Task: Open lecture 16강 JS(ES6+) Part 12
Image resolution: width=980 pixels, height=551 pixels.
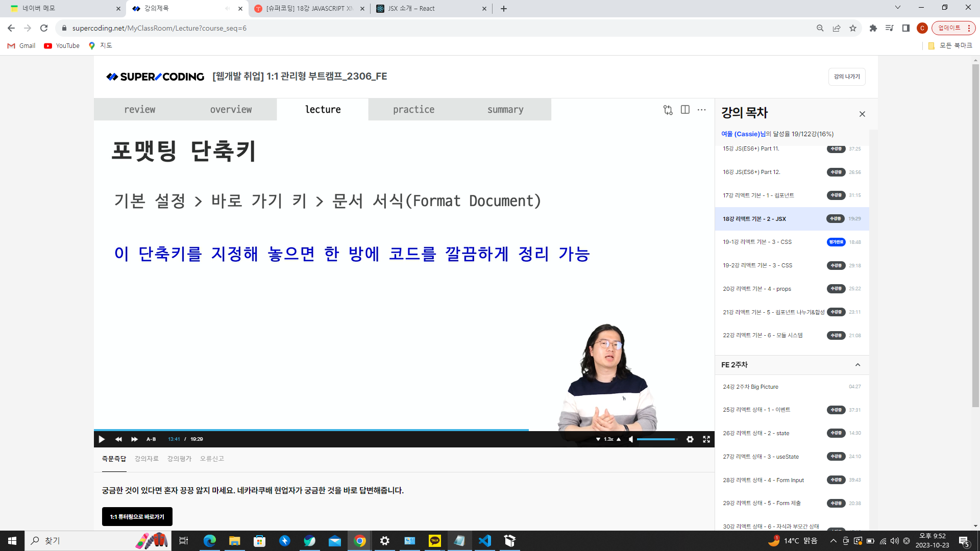Action: click(792, 172)
